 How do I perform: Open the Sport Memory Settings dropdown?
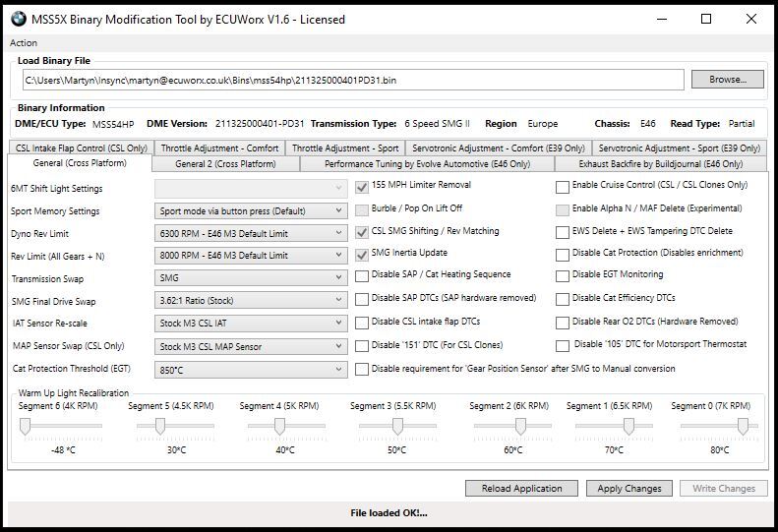(252, 210)
